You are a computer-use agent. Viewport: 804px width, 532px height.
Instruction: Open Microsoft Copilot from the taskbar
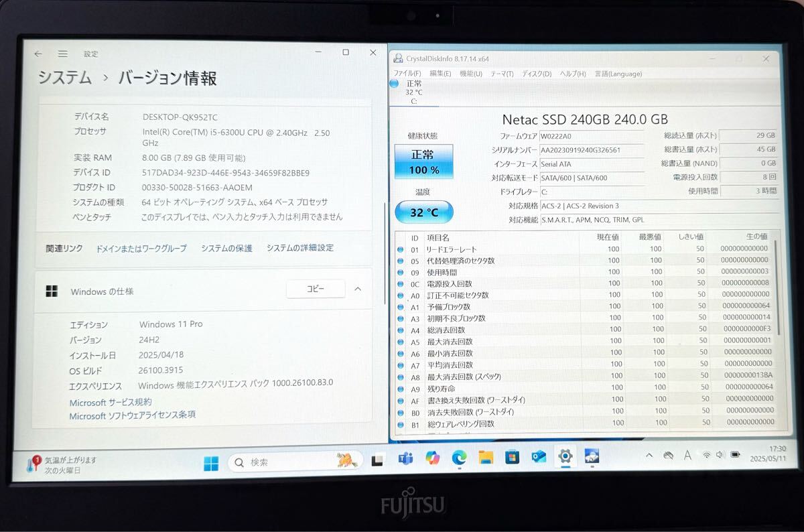(432, 458)
